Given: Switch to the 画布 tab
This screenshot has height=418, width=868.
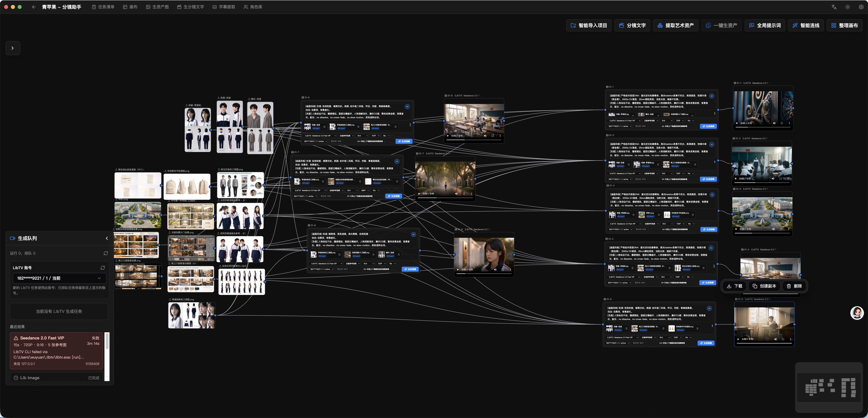Looking at the screenshot, I should 130,7.
